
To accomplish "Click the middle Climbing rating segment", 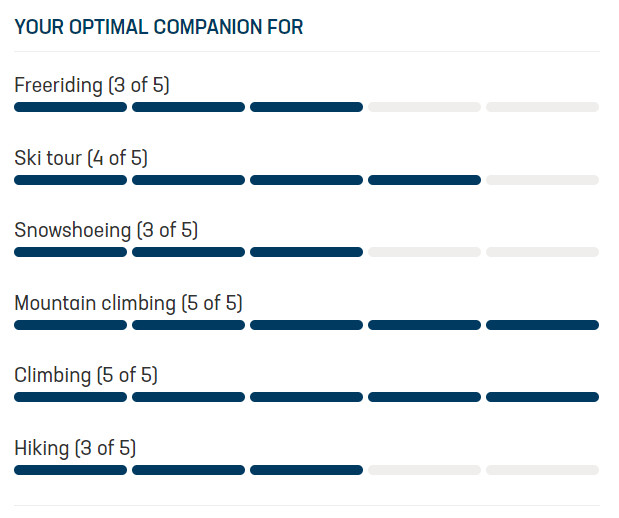I will click(x=306, y=397).
